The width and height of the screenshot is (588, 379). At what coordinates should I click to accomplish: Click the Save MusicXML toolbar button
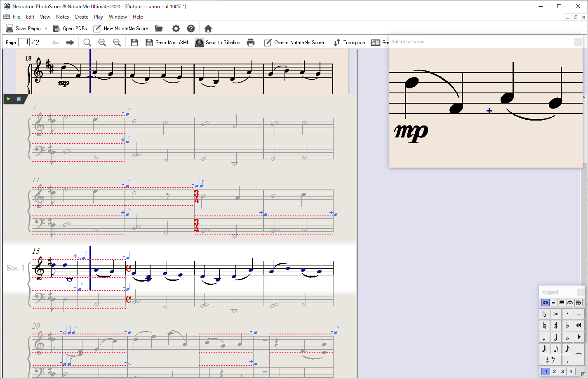pyautogui.click(x=167, y=43)
